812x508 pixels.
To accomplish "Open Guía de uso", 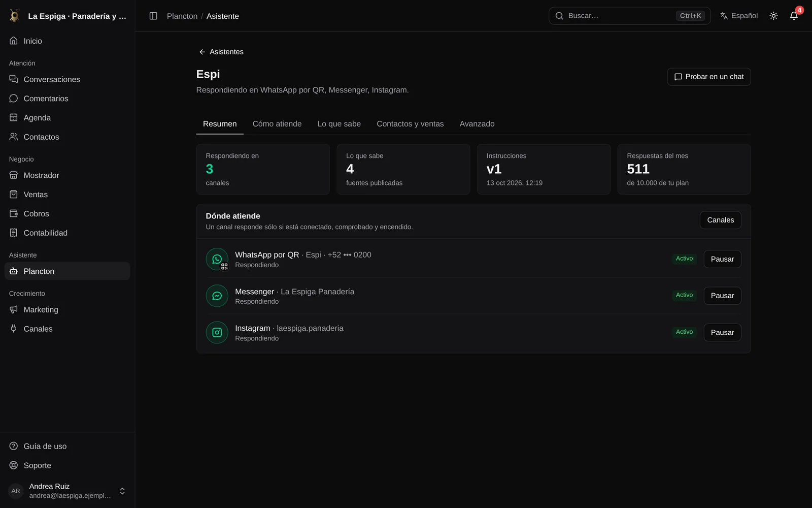I will click(67, 446).
